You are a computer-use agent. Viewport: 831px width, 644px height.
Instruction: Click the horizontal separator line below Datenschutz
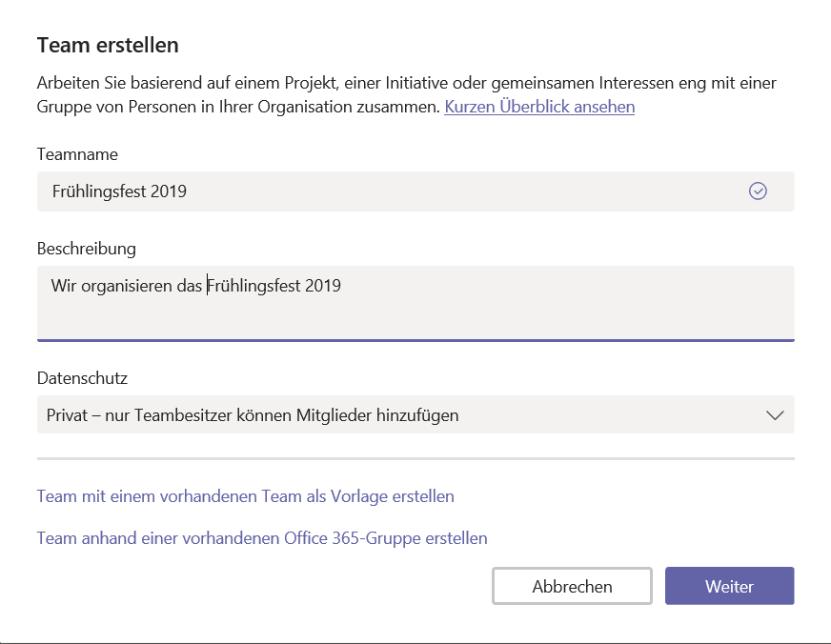415,458
